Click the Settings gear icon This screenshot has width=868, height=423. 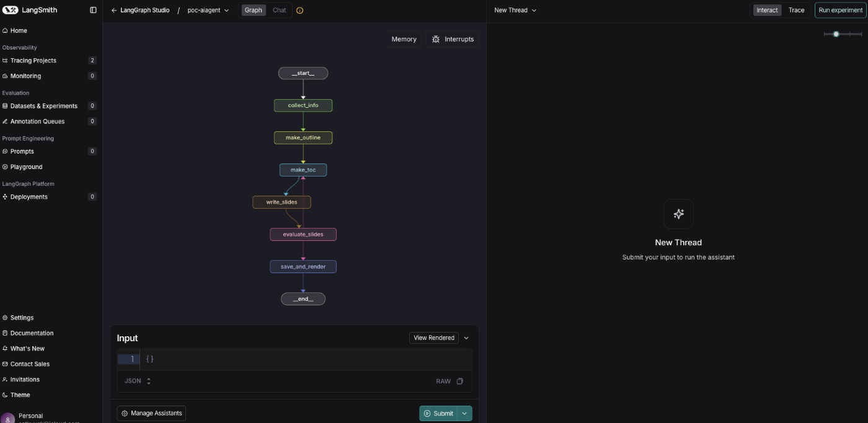coord(5,318)
